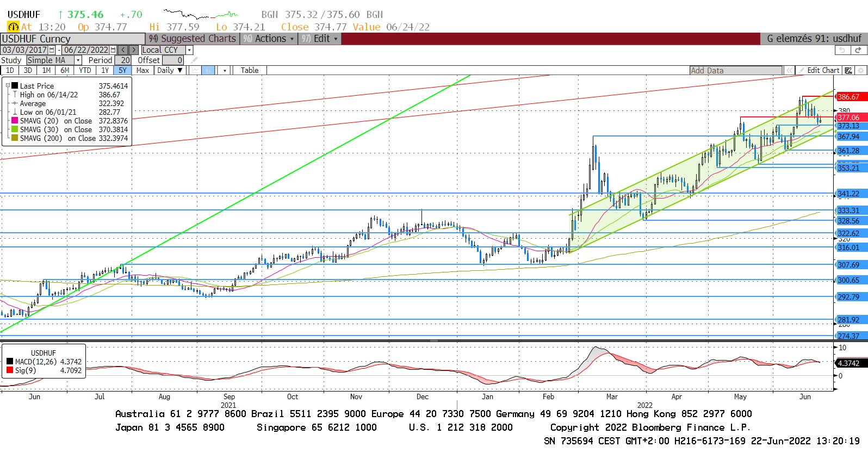Image resolution: width=868 pixels, height=459 pixels.
Task: Click the 367.94 price level label
Action: [850, 137]
